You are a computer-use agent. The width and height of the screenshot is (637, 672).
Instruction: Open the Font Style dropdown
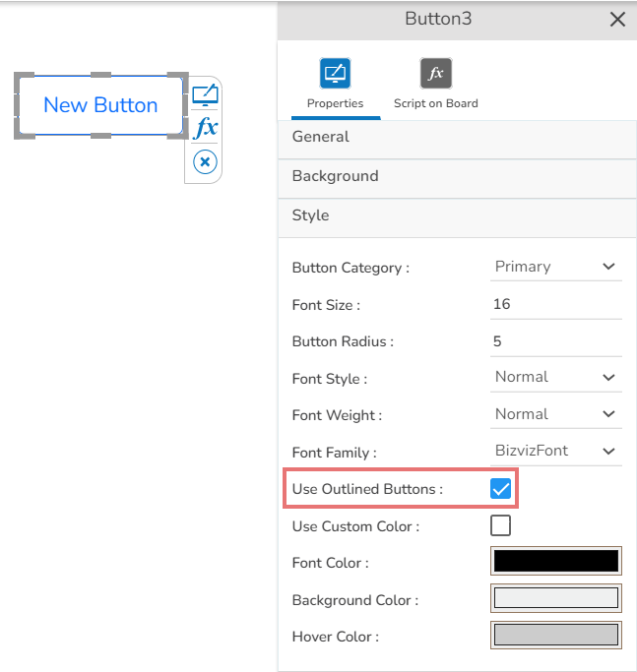pyautogui.click(x=556, y=377)
